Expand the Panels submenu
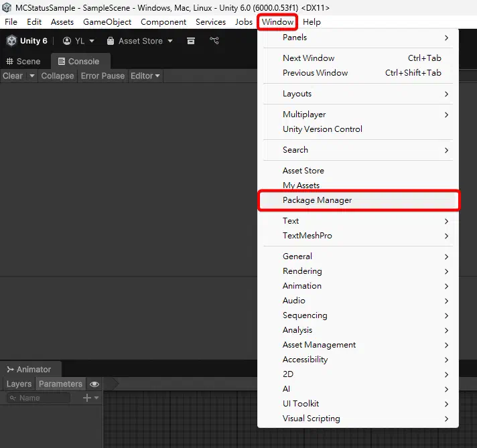This screenshot has height=448, width=477. [358, 38]
